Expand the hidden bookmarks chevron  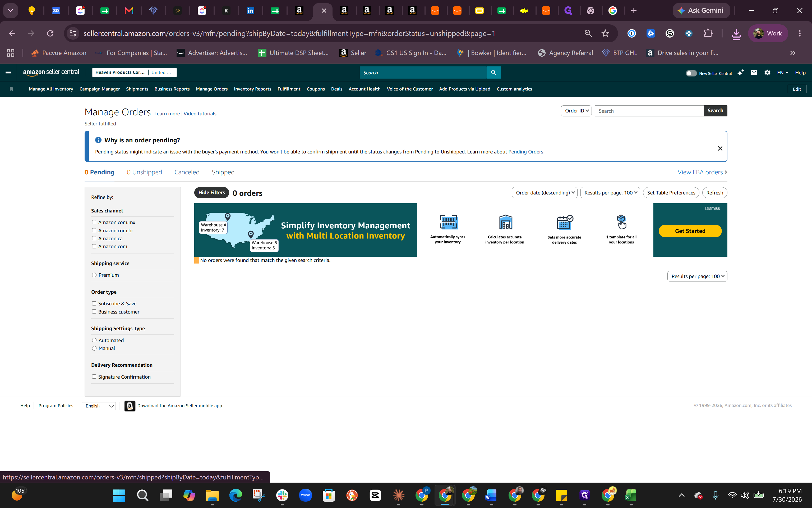793,53
